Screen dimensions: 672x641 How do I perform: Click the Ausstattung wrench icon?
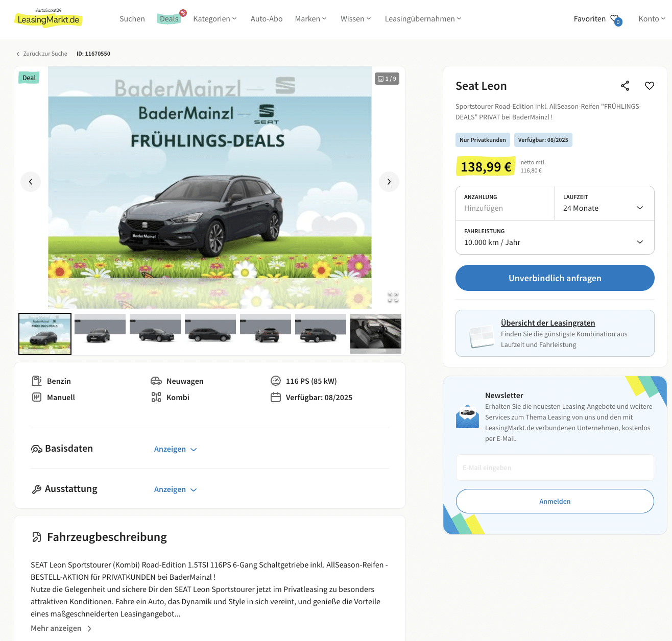(x=36, y=489)
